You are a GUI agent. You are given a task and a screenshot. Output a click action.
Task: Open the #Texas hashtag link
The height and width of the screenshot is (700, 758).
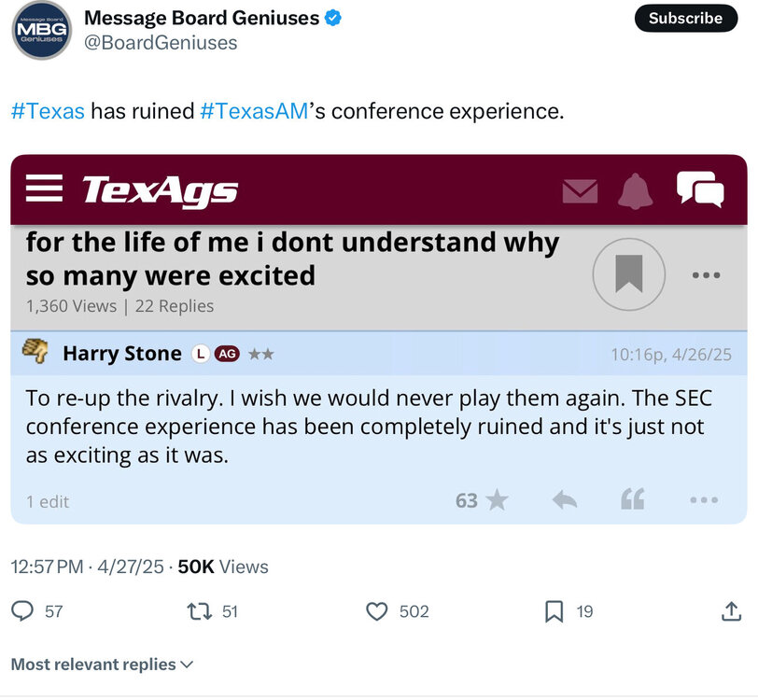(48, 111)
